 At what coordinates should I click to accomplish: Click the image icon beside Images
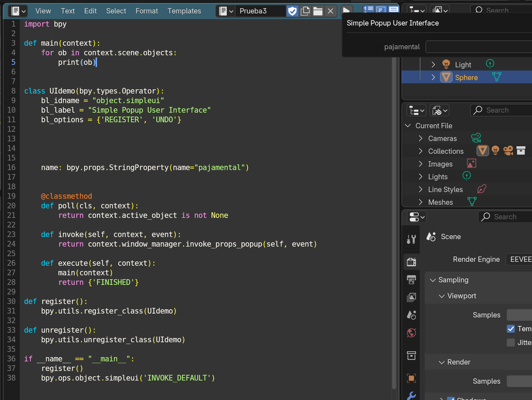(471, 163)
